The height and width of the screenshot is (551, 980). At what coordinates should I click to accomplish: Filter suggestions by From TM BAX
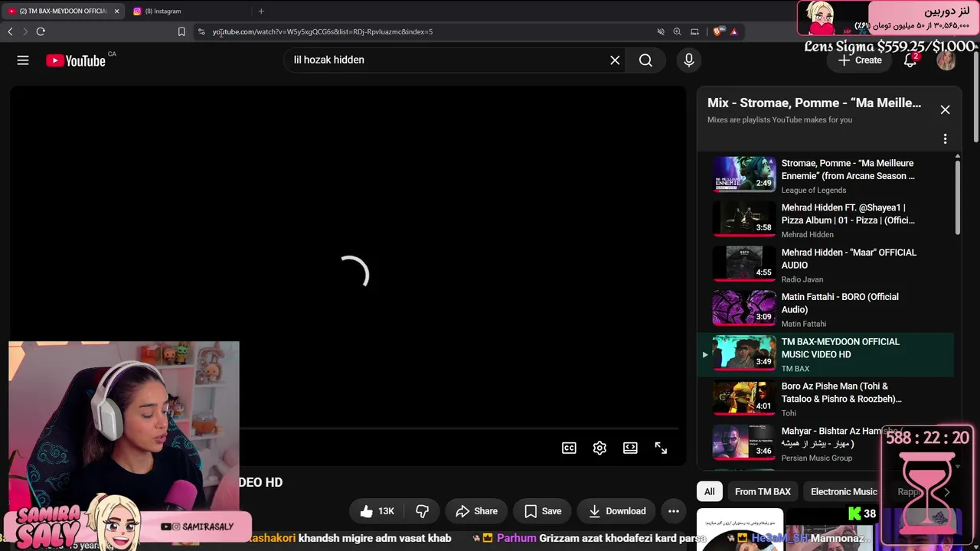[x=763, y=491]
